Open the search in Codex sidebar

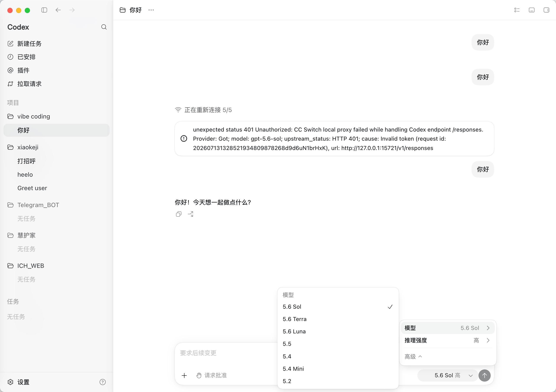[104, 27]
